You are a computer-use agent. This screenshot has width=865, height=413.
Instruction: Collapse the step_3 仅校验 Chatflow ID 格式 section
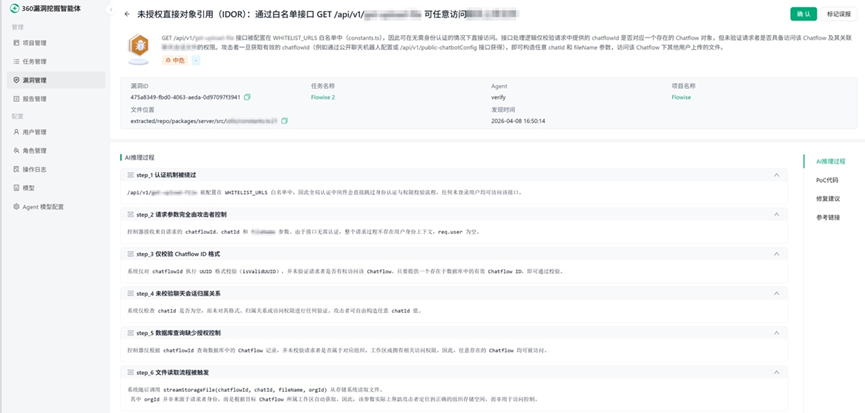(777, 254)
